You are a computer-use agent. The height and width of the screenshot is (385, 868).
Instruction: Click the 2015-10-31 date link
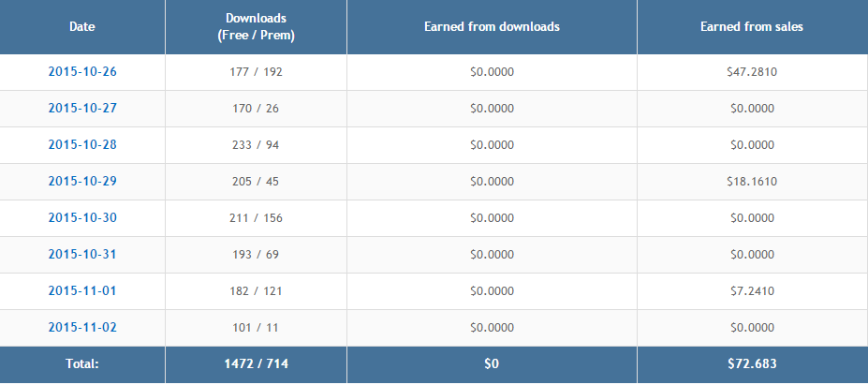82,254
